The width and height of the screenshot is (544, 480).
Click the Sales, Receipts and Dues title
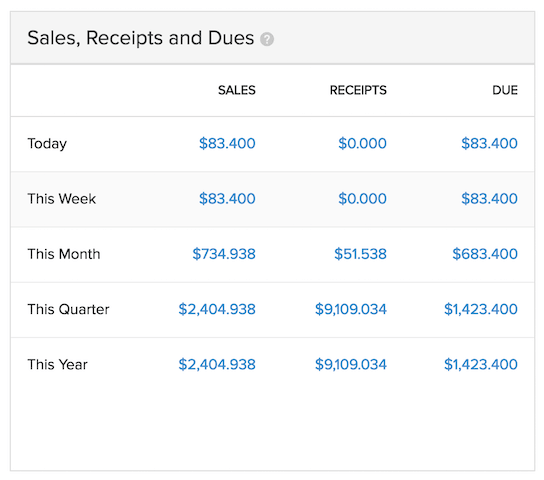click(x=141, y=38)
